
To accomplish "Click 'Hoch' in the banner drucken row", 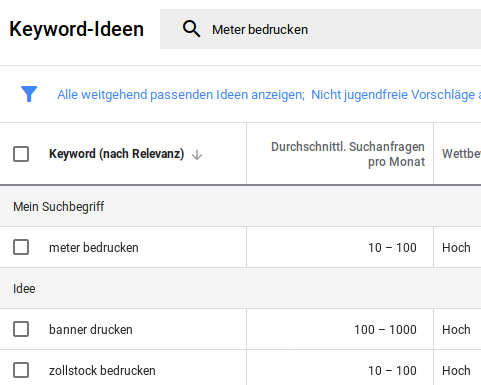I will pyautogui.click(x=456, y=330).
